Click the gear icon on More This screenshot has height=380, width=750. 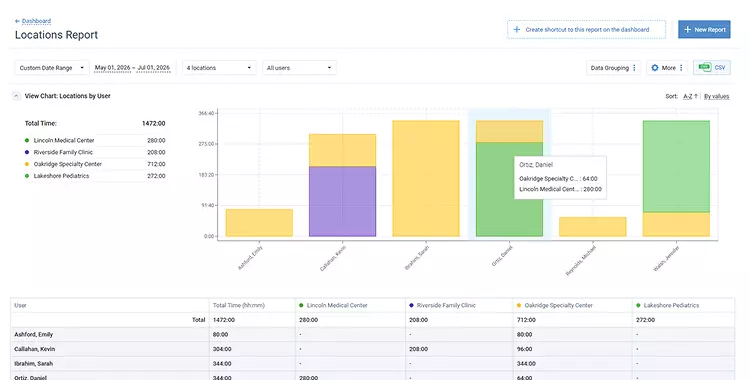point(655,68)
